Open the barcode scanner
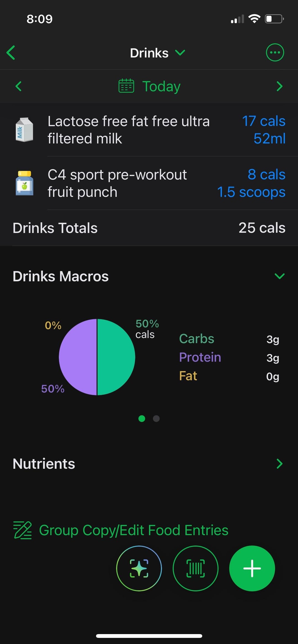Viewport: 298px width, 644px height. click(195, 568)
